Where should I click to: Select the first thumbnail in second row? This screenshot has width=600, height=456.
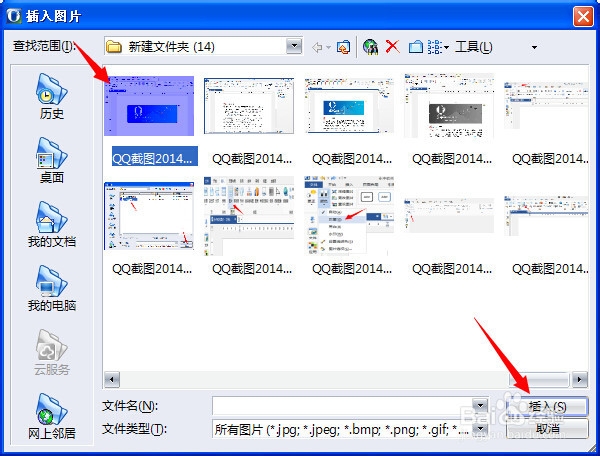(x=149, y=216)
